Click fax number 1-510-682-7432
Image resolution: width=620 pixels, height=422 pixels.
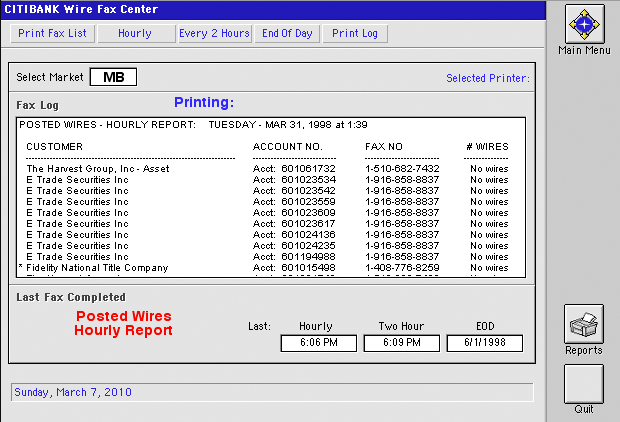tap(402, 169)
